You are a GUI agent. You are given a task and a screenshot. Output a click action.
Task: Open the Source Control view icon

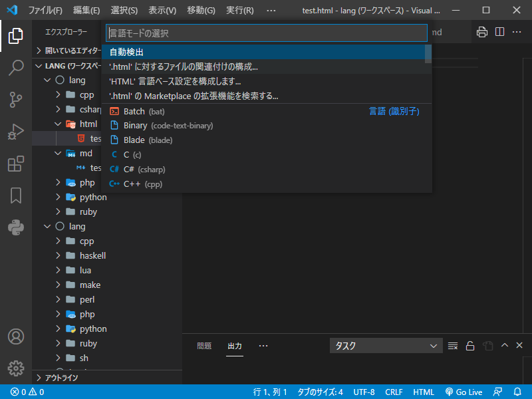[x=15, y=99]
